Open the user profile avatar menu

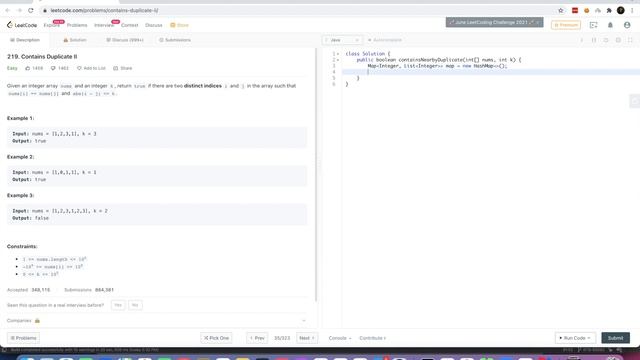627,25
